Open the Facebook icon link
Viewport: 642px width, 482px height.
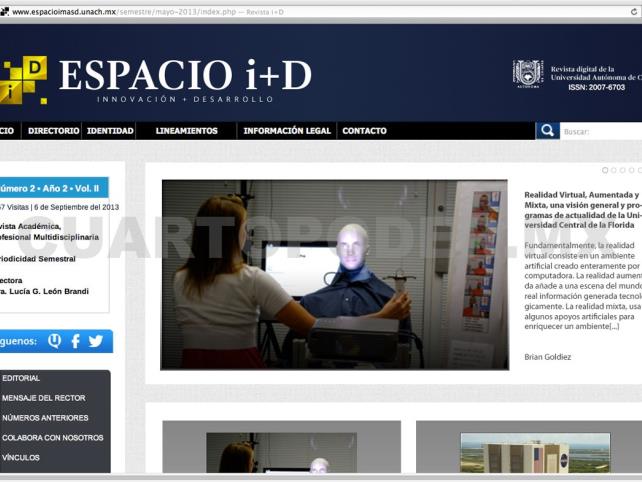75,341
